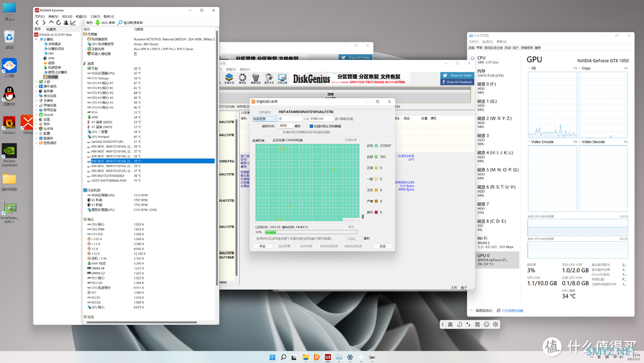Open AIDA64 工具(T) menu
644x363 pixels.
95,17
